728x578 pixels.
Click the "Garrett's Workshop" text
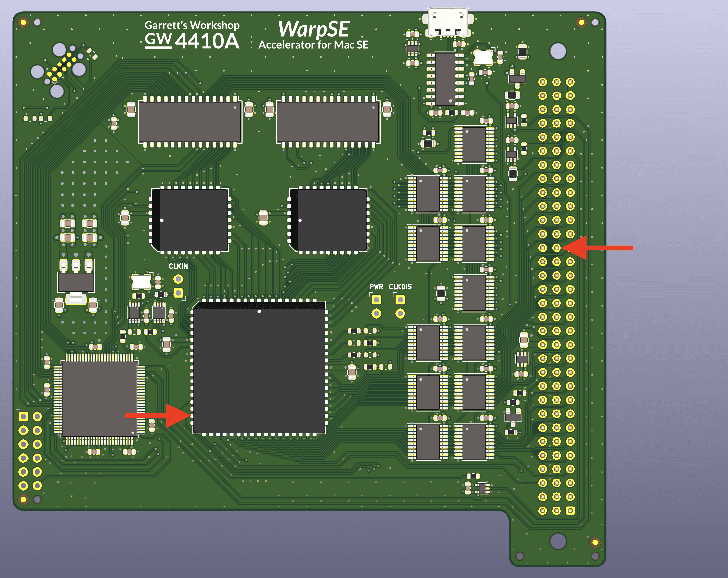pos(192,25)
